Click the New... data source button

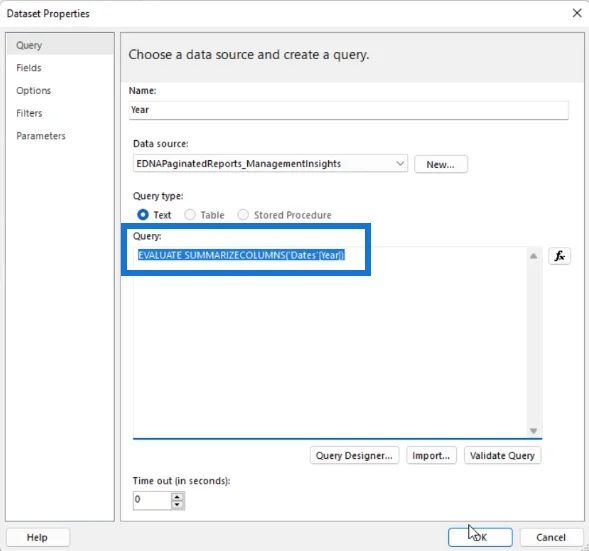[441, 164]
